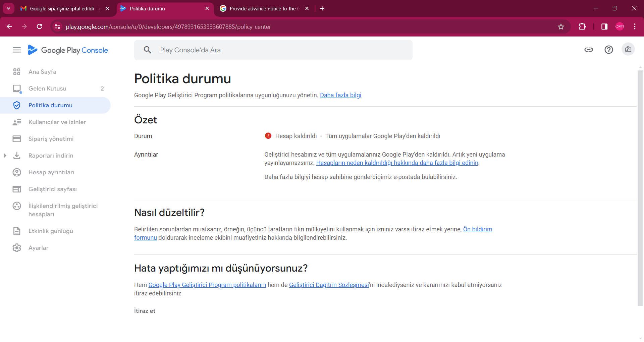Viewport: 644px width, 342px height.
Task: Bookmark this page with the star icon
Action: point(561,26)
